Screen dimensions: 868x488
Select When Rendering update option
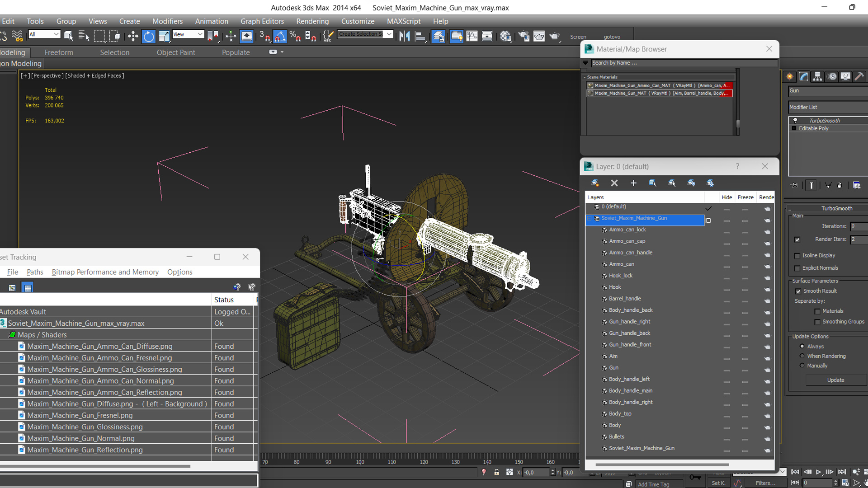tap(802, 356)
